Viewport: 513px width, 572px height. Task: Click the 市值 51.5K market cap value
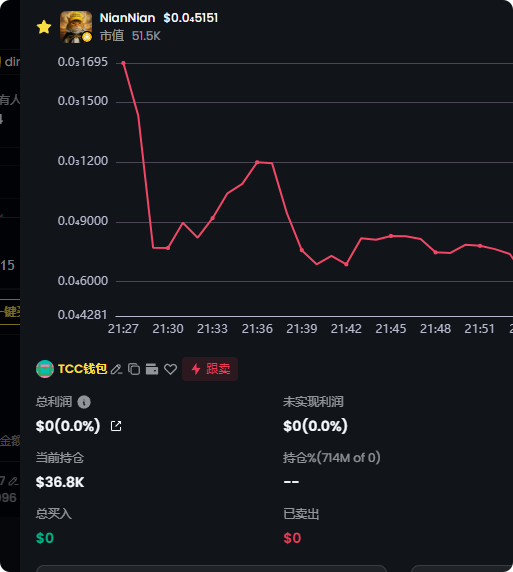click(146, 36)
